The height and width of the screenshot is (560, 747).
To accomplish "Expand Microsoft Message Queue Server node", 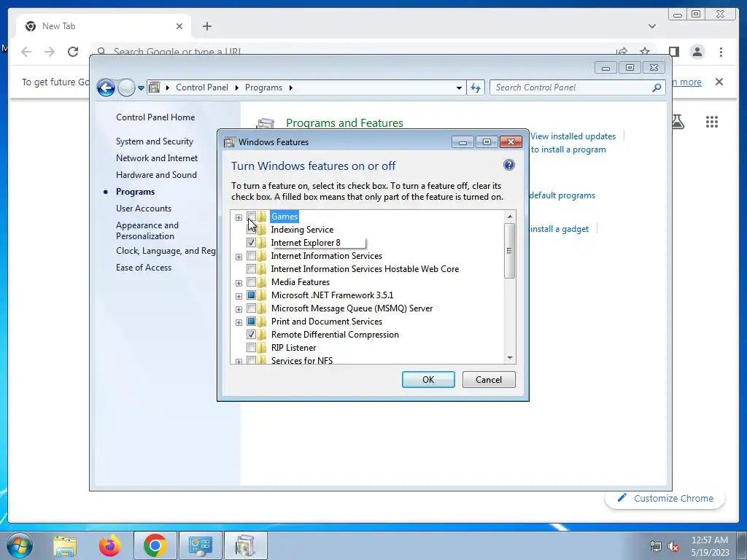I will (239, 309).
